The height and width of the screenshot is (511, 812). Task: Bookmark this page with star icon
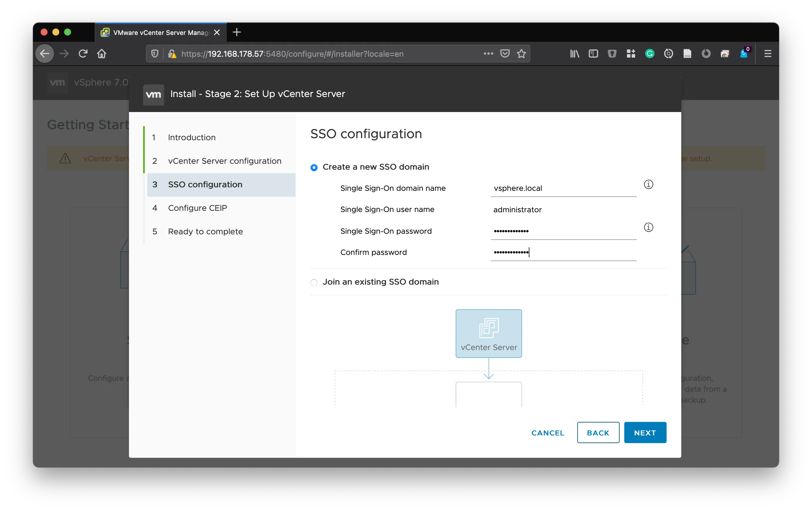point(521,54)
